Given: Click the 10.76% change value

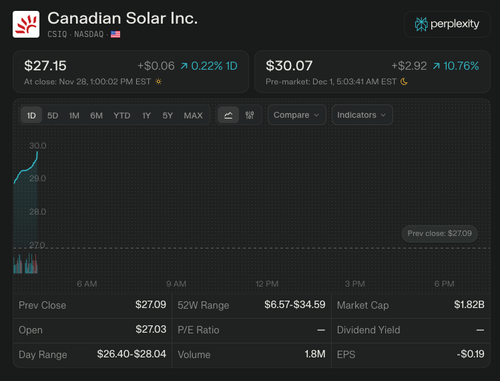Looking at the screenshot, I should click(x=461, y=66).
